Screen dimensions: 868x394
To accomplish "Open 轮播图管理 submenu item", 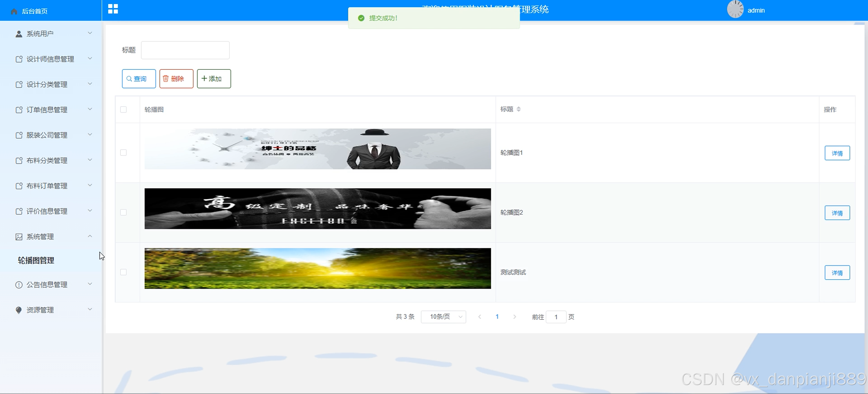I will [x=36, y=261].
